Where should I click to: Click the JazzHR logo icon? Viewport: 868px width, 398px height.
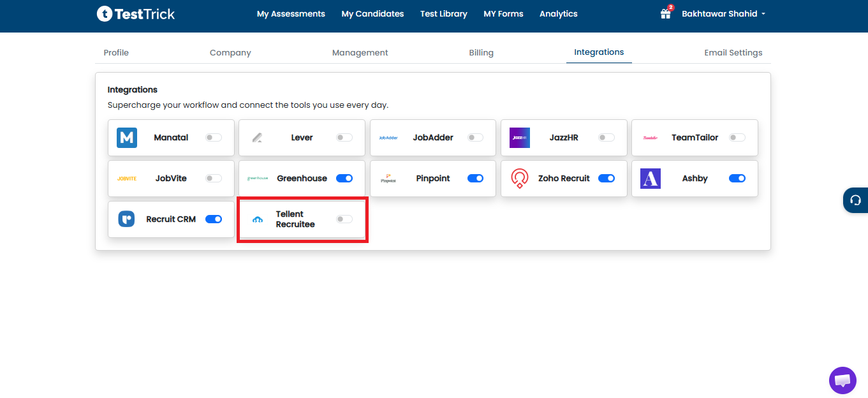(x=520, y=138)
